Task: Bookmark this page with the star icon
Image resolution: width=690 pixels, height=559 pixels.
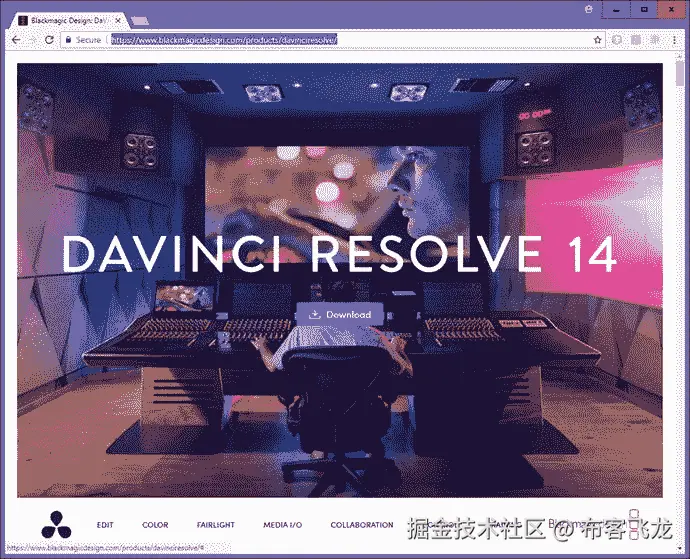Action: tap(597, 40)
